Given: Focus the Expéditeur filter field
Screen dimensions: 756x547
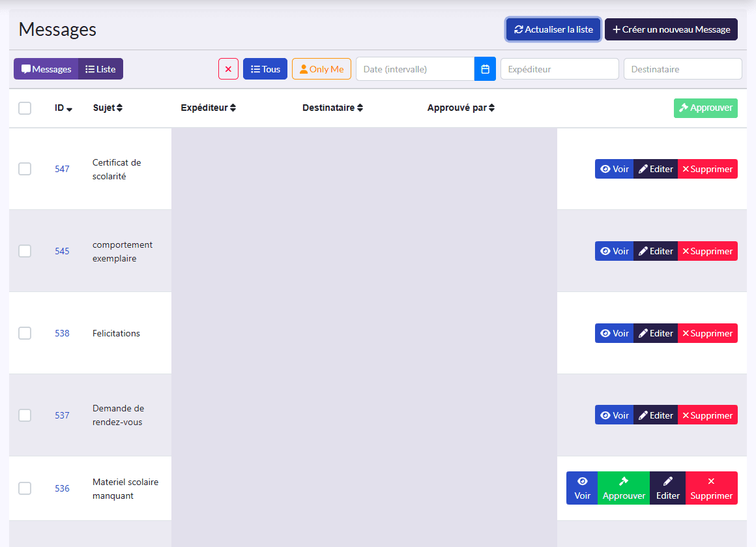Looking at the screenshot, I should coord(560,69).
